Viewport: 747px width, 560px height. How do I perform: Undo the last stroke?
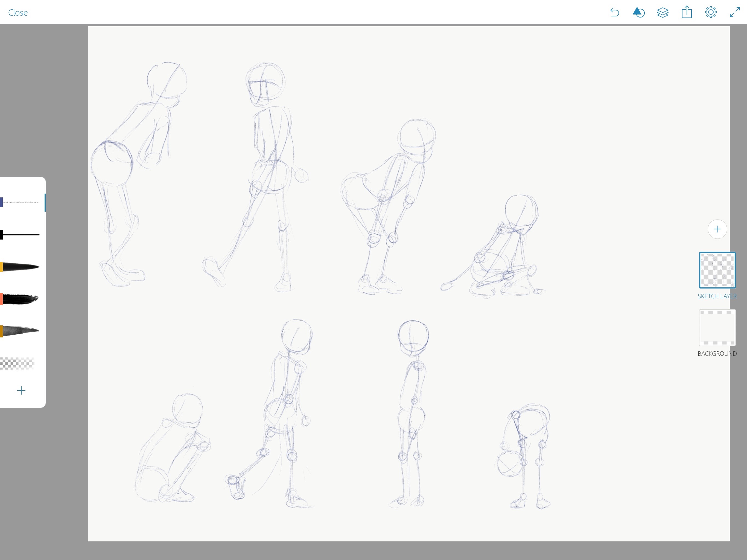pos(615,13)
